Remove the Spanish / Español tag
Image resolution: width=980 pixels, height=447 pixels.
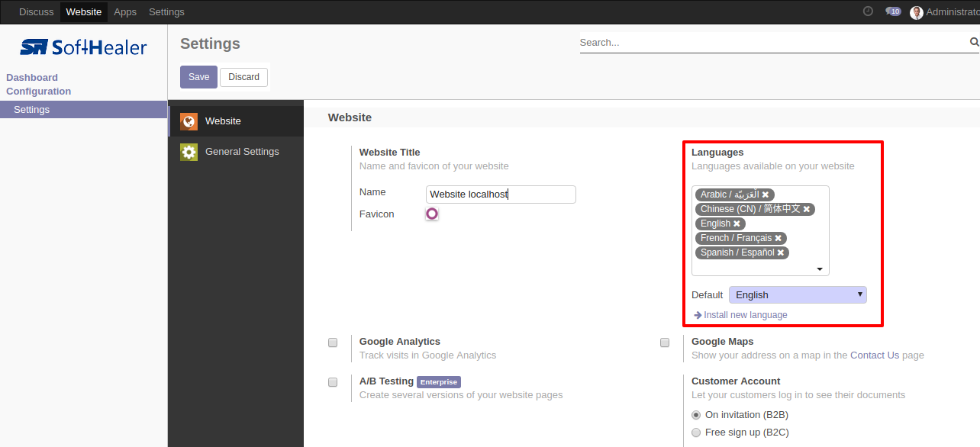pos(782,252)
